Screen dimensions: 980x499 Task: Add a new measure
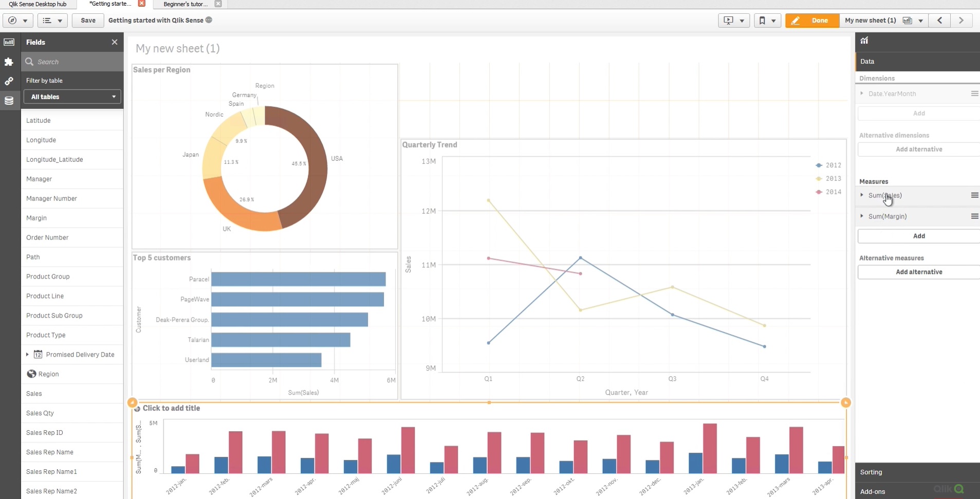click(x=919, y=236)
